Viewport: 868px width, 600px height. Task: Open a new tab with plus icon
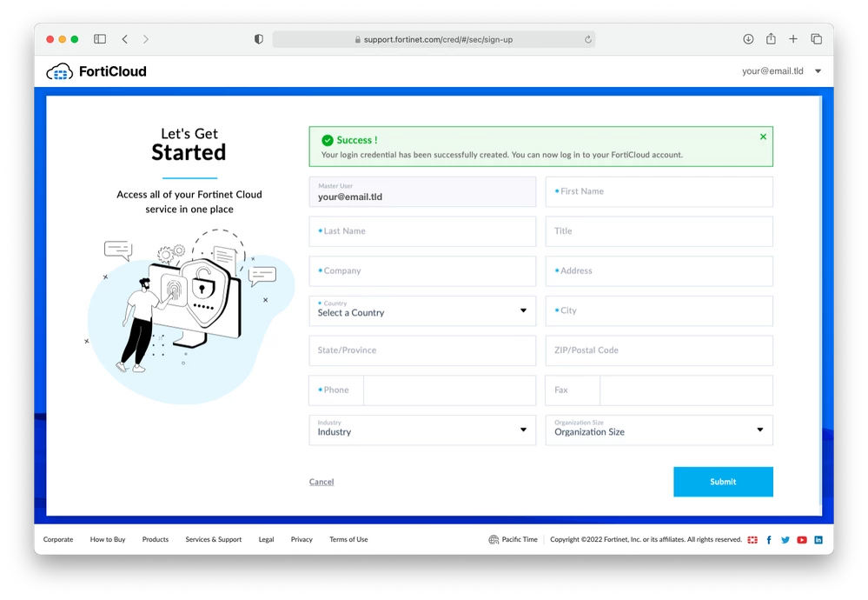click(x=793, y=39)
